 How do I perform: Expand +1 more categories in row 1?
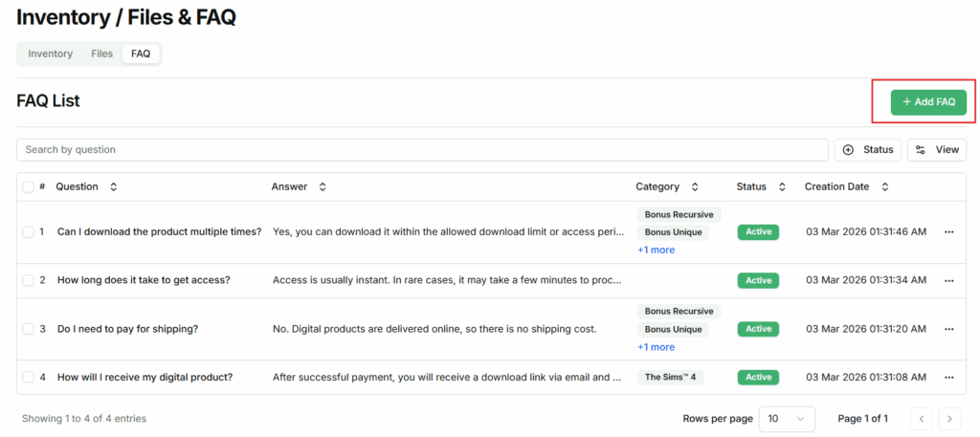point(656,251)
